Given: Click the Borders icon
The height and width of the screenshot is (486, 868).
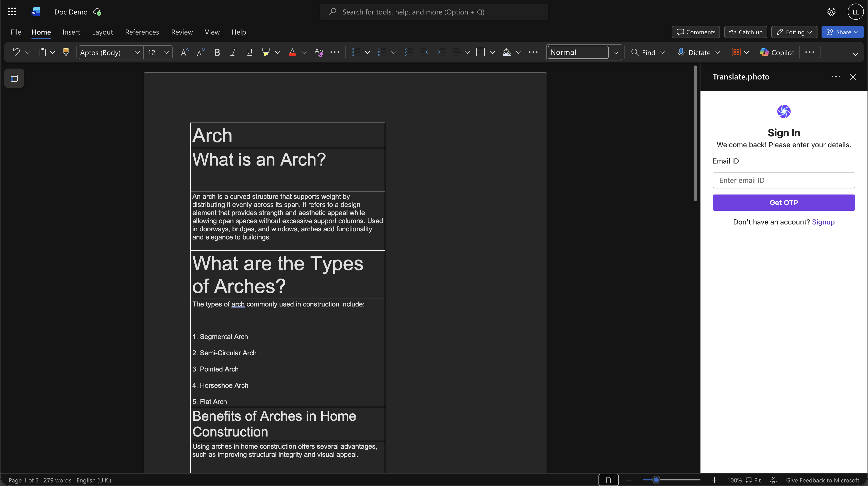Looking at the screenshot, I should pos(480,52).
